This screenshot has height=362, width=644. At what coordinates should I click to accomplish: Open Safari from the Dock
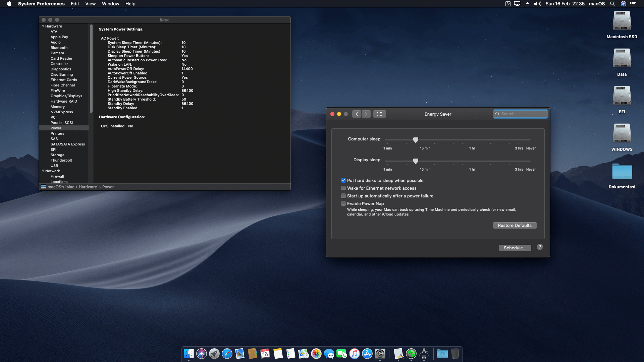pos(227,354)
